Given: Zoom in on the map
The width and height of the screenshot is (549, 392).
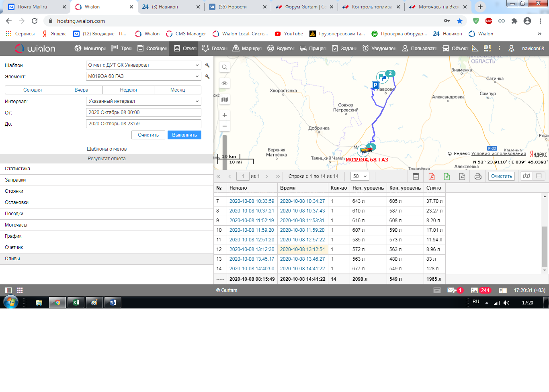Looking at the screenshot, I should tap(225, 115).
